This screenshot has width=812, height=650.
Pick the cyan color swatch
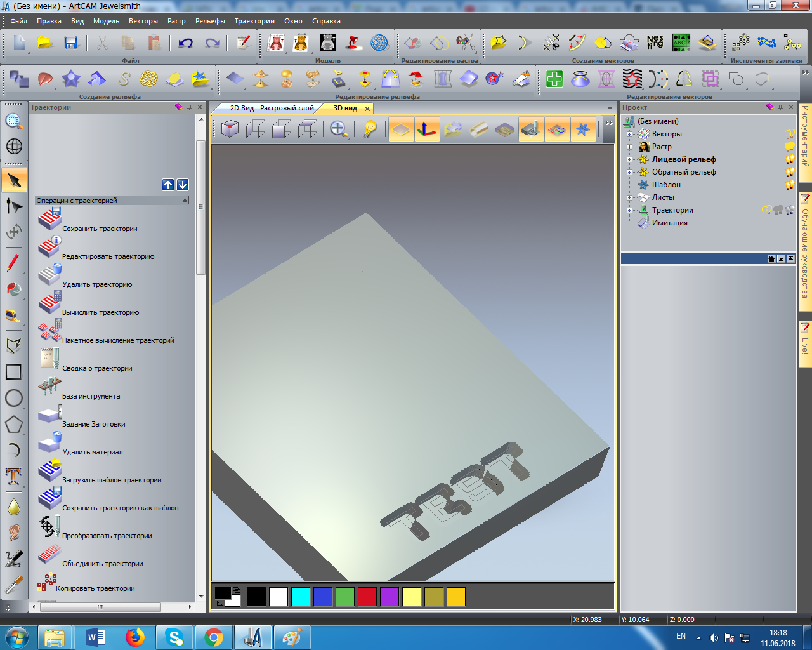coord(301,597)
